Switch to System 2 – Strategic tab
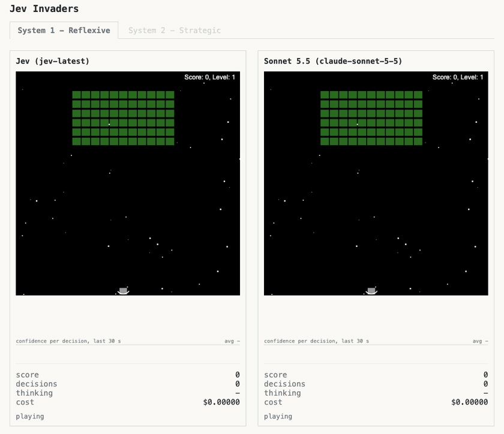The width and height of the screenshot is (504, 434). click(x=175, y=31)
